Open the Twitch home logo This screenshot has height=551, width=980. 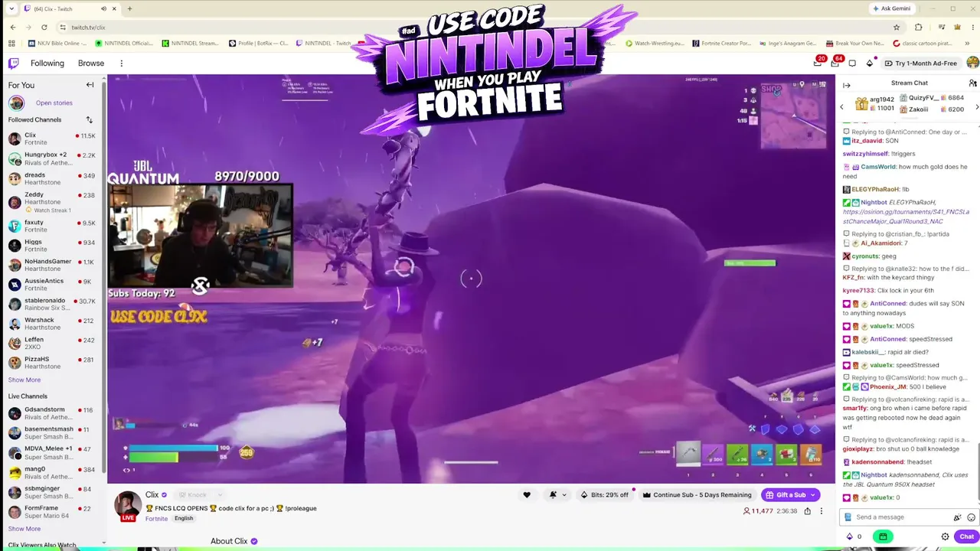pos(14,64)
